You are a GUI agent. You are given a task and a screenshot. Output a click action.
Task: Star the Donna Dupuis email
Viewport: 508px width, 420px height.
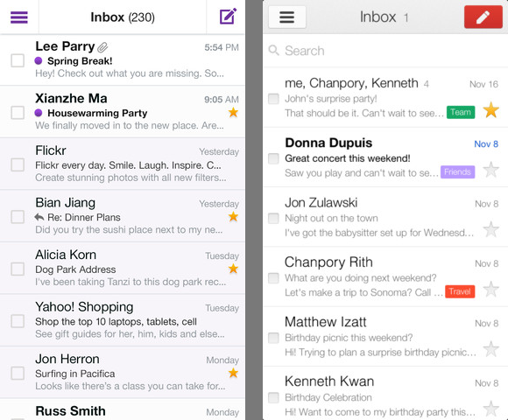490,170
